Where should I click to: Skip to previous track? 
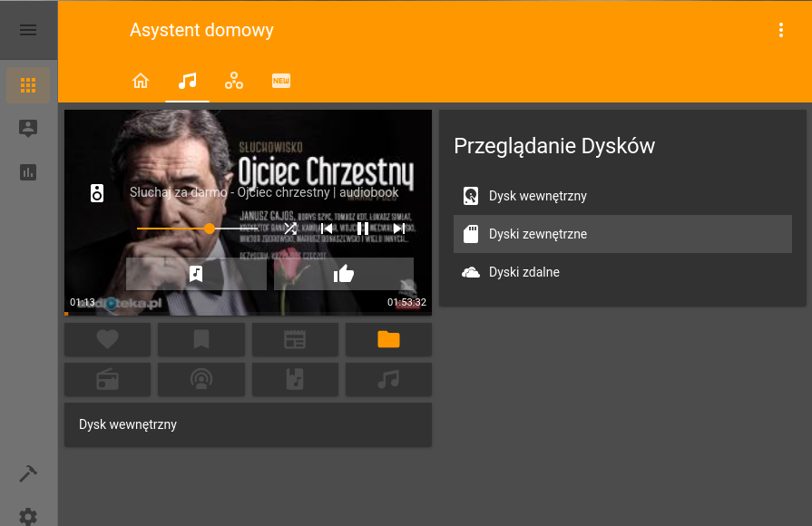tap(327, 229)
